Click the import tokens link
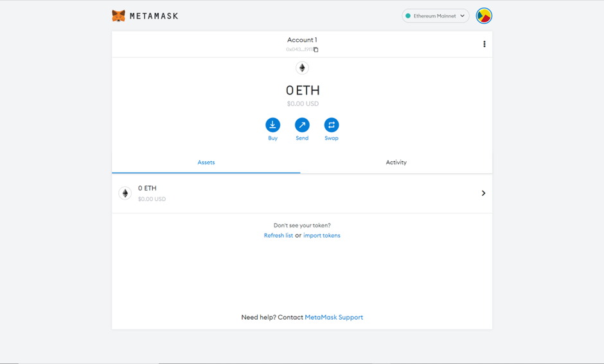Viewport: 604px width, 364px height. pyautogui.click(x=322, y=236)
